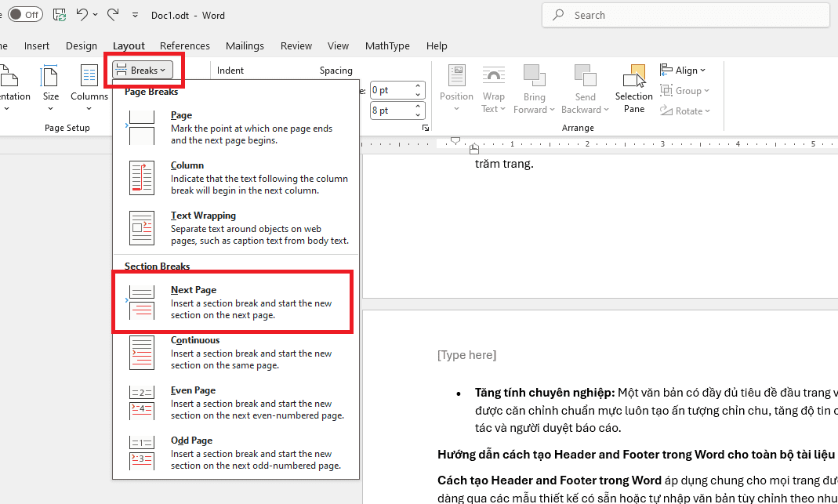Image resolution: width=838 pixels, height=504 pixels.
Task: Open the Design ribbon tab
Action: tap(82, 46)
